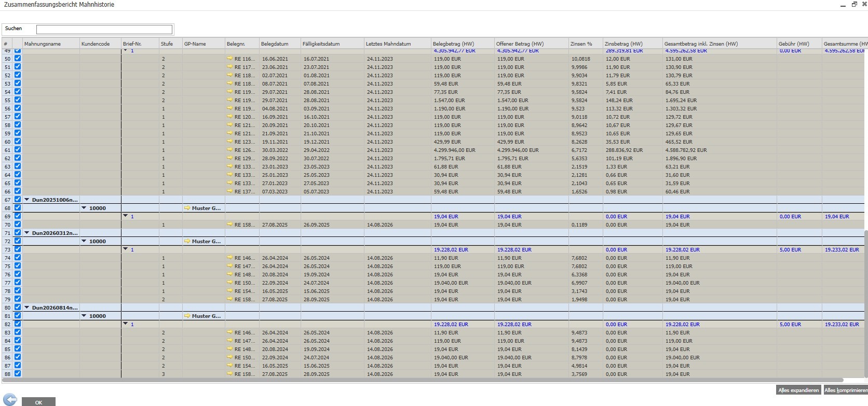
Task: Collapse customer 10000 node in row 68
Action: [84, 208]
